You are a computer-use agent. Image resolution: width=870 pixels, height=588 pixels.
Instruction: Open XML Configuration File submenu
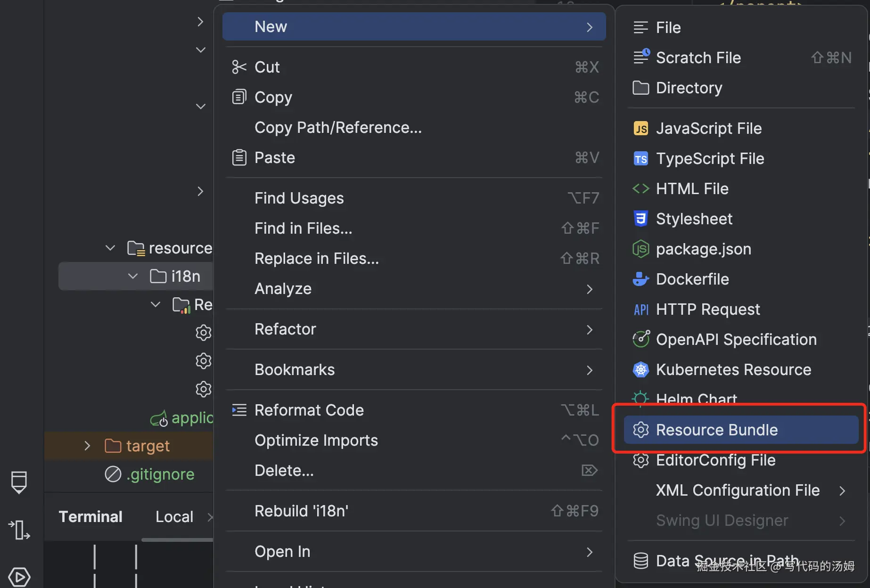[x=738, y=490]
